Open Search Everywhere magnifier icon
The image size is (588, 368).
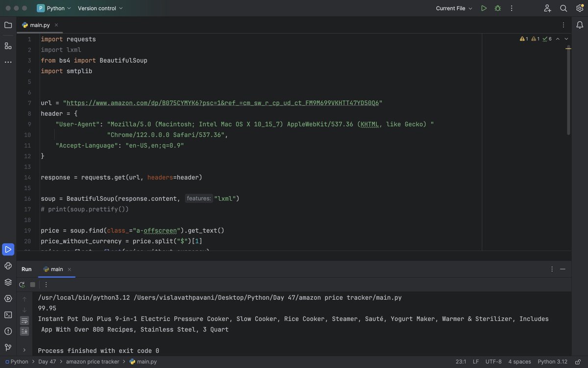[563, 8]
